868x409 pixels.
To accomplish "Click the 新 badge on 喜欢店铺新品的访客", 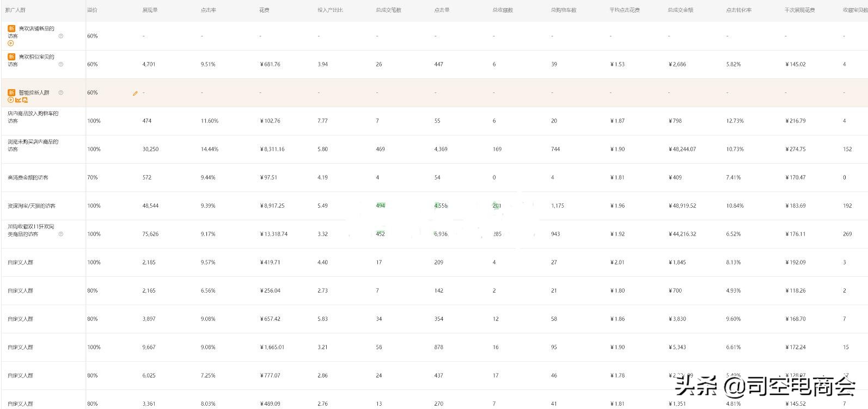I will [11, 28].
